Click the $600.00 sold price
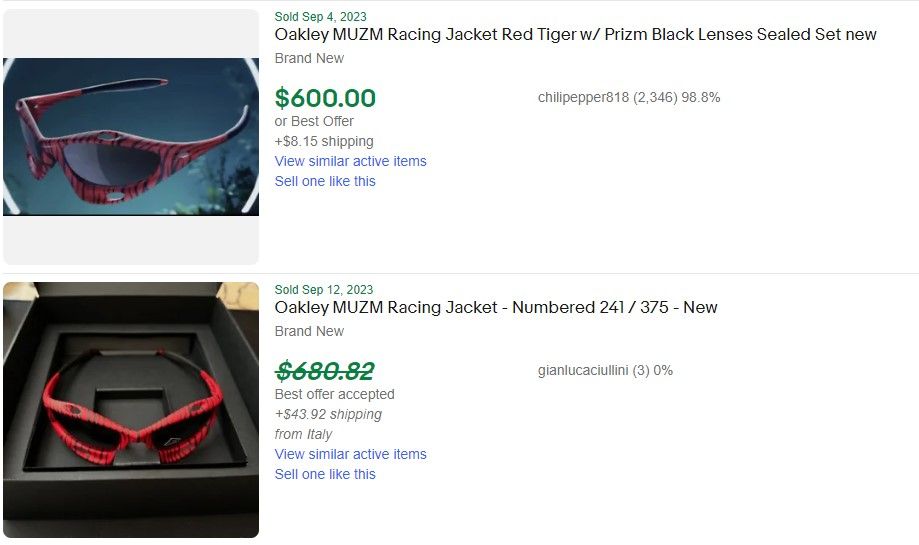 (325, 98)
